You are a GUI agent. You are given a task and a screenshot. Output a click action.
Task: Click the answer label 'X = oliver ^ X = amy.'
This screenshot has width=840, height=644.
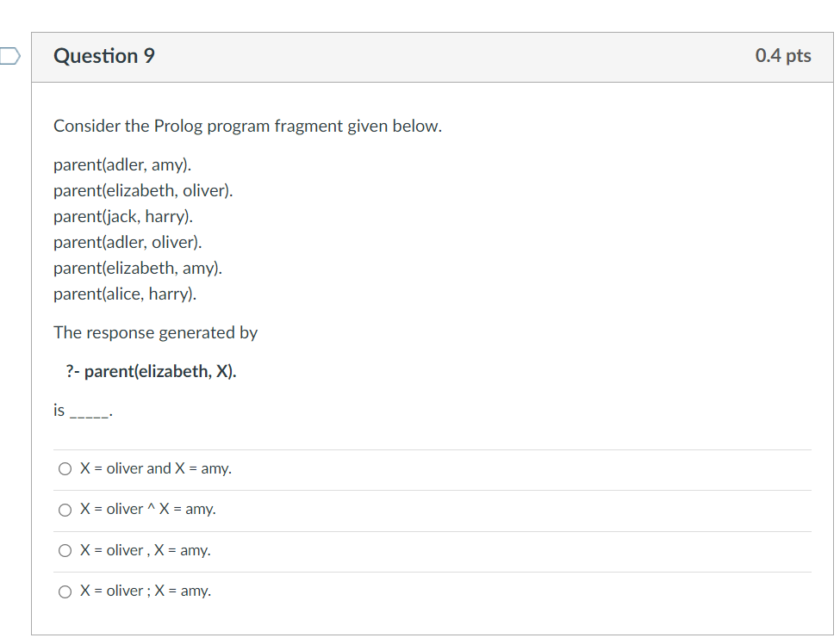[x=148, y=509]
